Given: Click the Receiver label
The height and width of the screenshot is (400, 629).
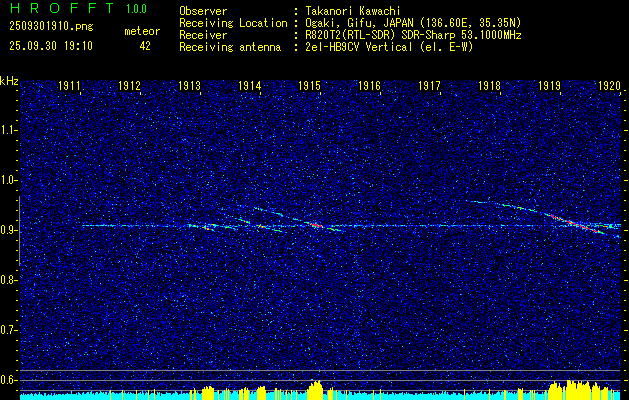Looking at the screenshot, I should pos(203,35).
